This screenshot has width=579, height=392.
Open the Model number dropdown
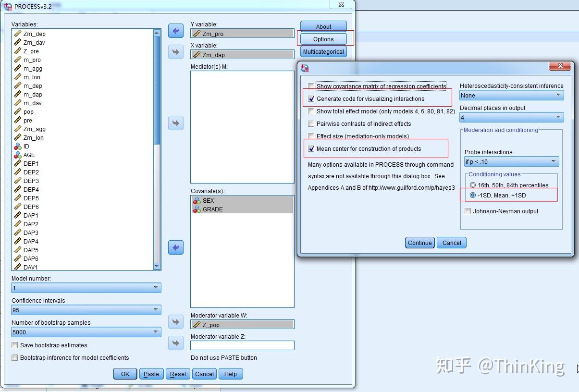click(155, 287)
